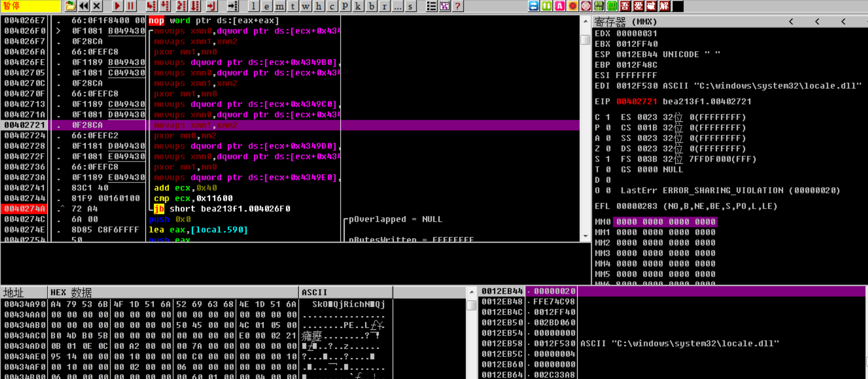The image size is (868, 379).
Task: Show memory map (m)
Action: pyautogui.click(x=280, y=6)
